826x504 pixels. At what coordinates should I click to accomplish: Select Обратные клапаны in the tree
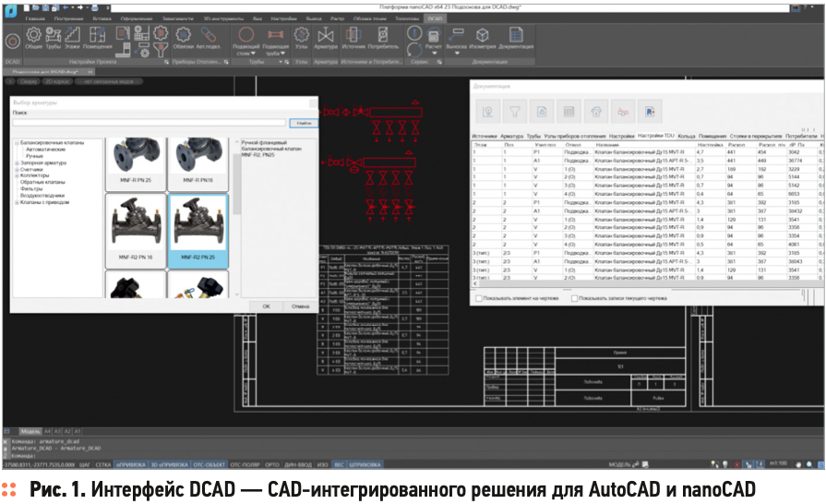point(42,182)
